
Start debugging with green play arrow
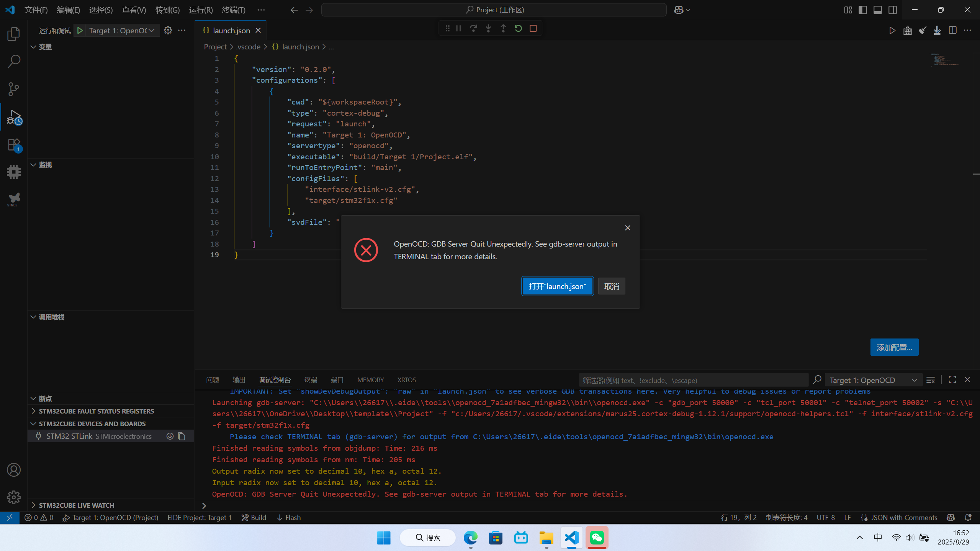pyautogui.click(x=80, y=30)
